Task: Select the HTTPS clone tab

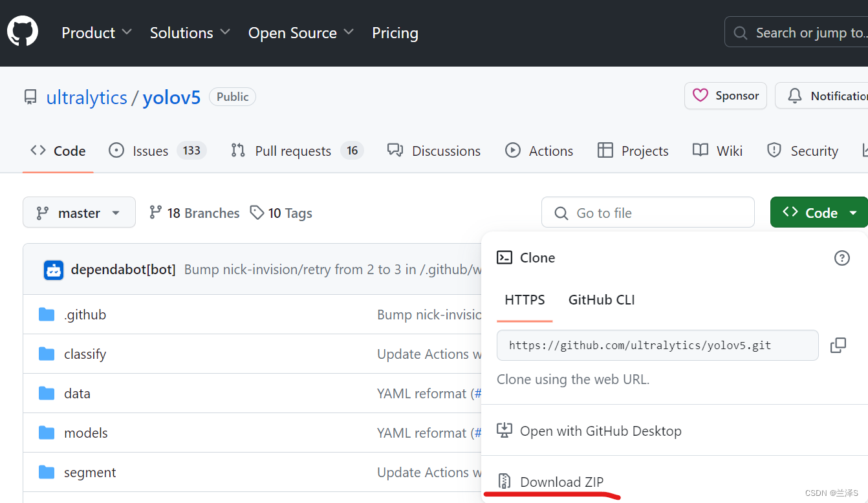Action: [x=525, y=300]
